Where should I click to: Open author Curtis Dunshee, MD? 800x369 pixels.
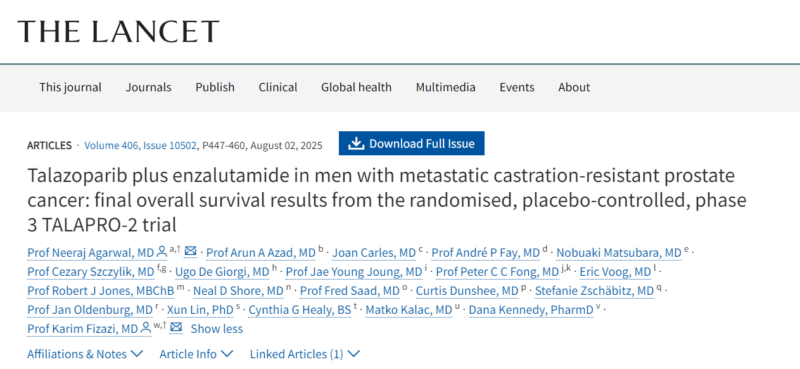coord(467,291)
